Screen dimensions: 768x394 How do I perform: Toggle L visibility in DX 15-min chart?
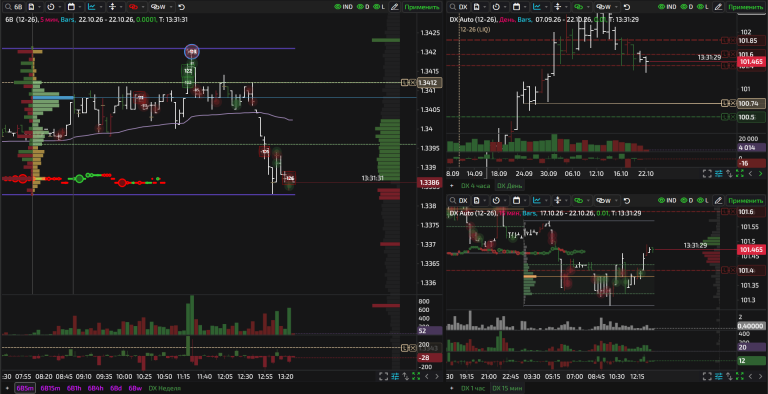coord(703,200)
